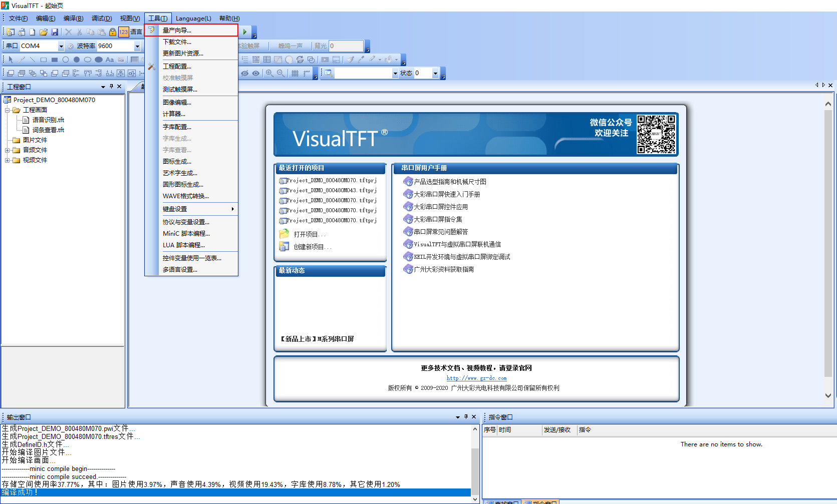Click the align left edges icon
Image resolution: width=837 pixels, height=504 pixels.
point(77,73)
